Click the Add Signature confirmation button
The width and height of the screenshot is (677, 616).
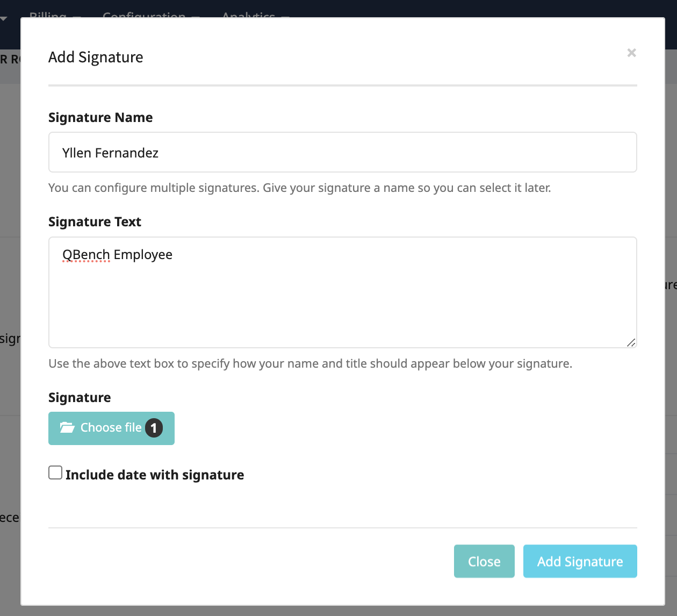tap(580, 561)
